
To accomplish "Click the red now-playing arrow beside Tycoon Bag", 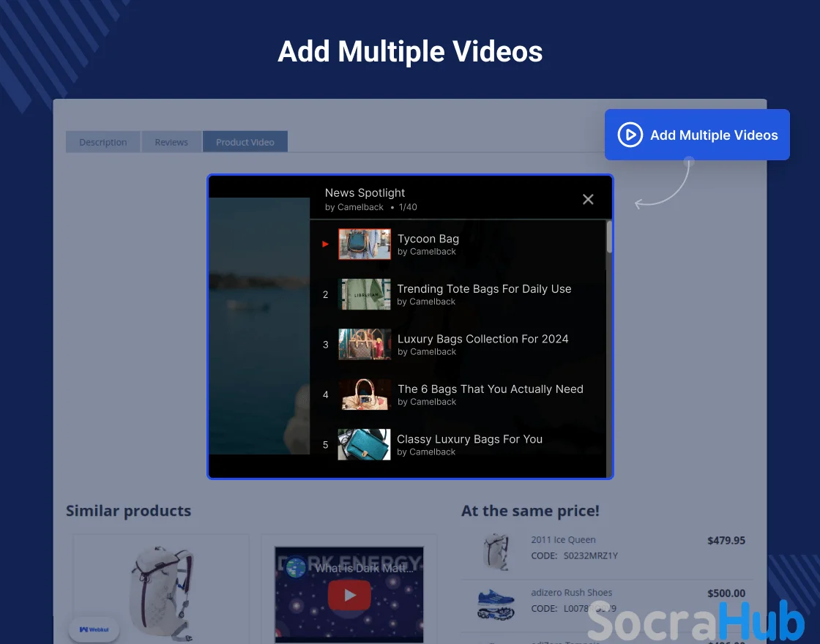I will click(326, 244).
